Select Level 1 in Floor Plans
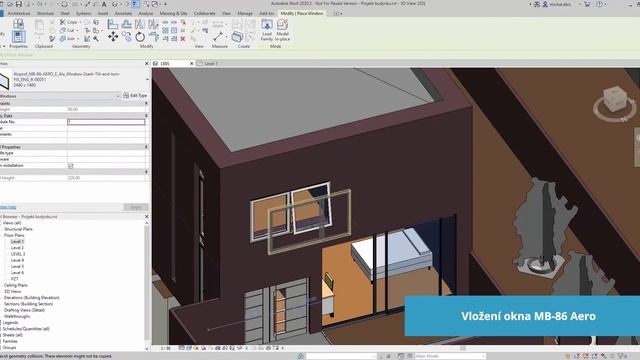Screen dimensions: 640x360 tap(17, 242)
